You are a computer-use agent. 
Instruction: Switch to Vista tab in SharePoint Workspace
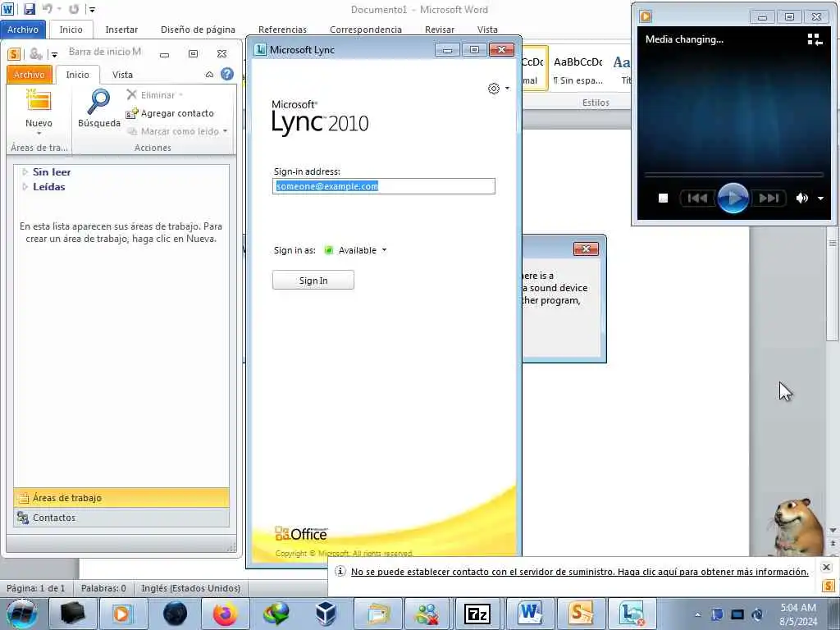coord(122,75)
